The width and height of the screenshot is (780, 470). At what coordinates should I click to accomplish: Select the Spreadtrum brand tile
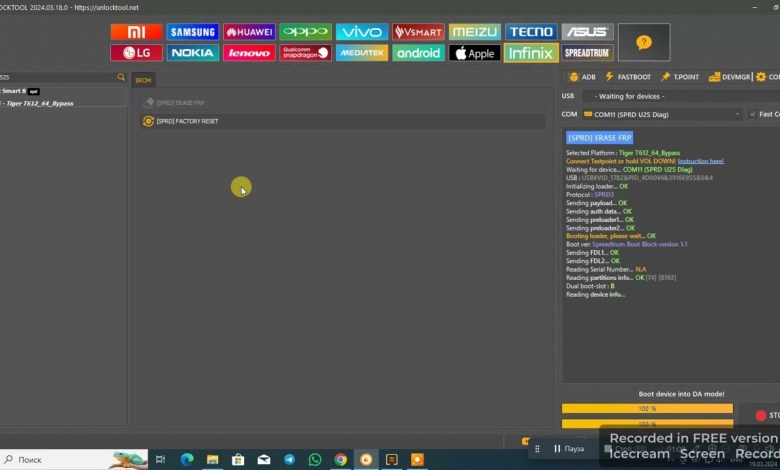click(587, 53)
